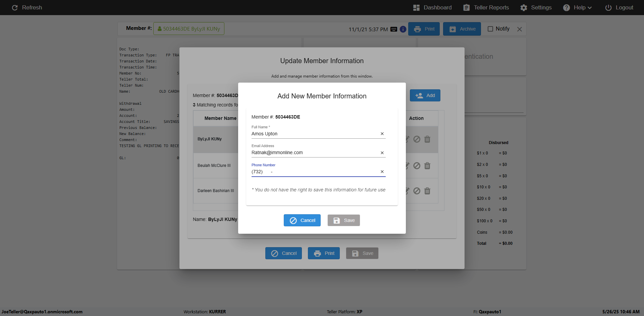This screenshot has height=316, width=644.
Task: Click the member chip 5034463DE ByLyJl KUNy
Action: click(x=189, y=29)
